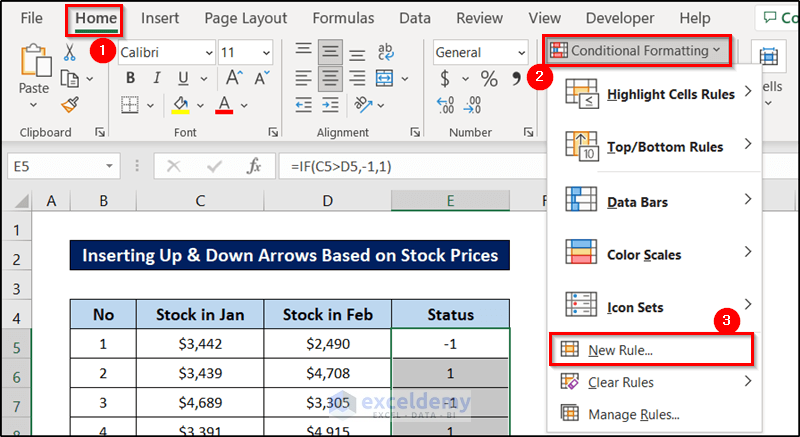Viewport: 800px width, 437px height.
Task: Click the Copy icon in Clipboard group
Action: click(70, 79)
